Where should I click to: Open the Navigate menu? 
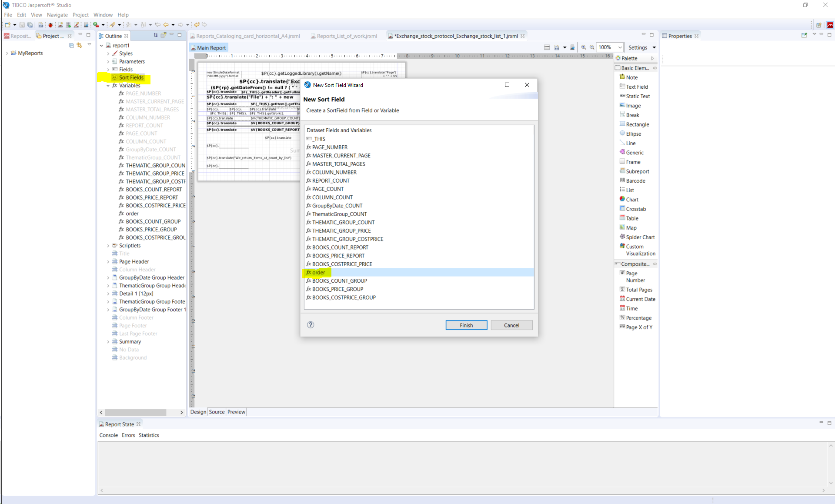pos(57,15)
